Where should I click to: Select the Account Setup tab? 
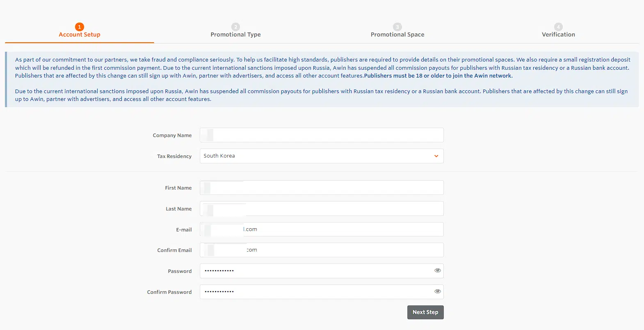pyautogui.click(x=80, y=34)
